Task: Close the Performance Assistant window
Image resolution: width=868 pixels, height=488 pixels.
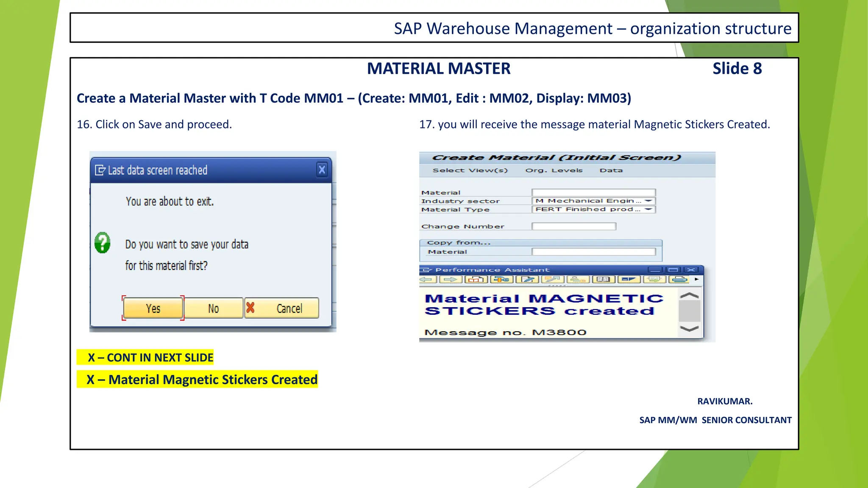Action: click(x=691, y=270)
